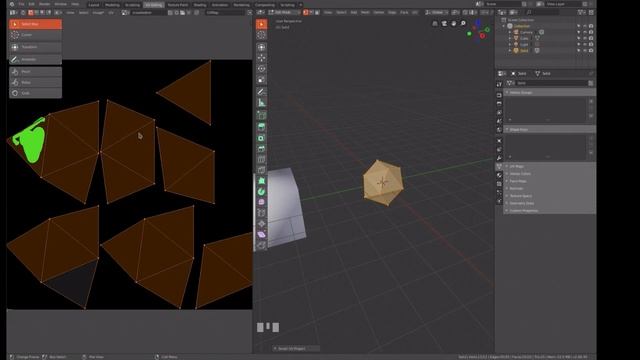Open the Output properties tab
640x360 pixels.
[x=499, y=104]
